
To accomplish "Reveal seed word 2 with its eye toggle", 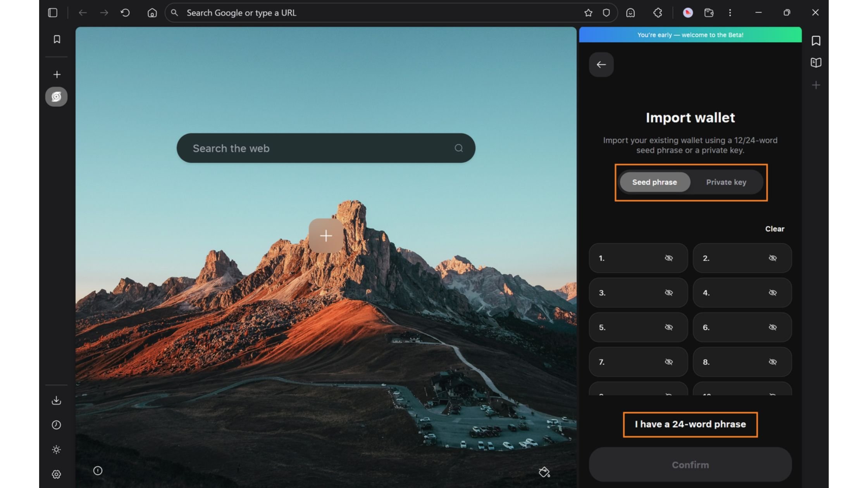I will click(x=773, y=258).
